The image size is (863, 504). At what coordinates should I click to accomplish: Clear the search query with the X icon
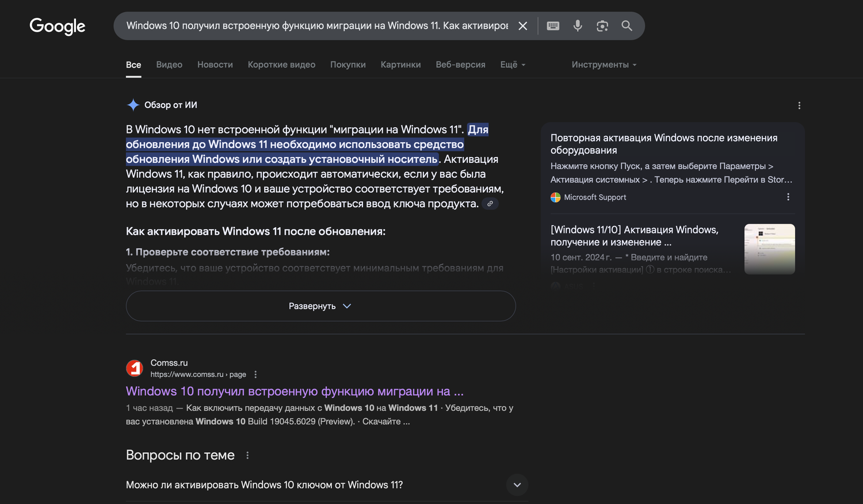[x=522, y=26]
